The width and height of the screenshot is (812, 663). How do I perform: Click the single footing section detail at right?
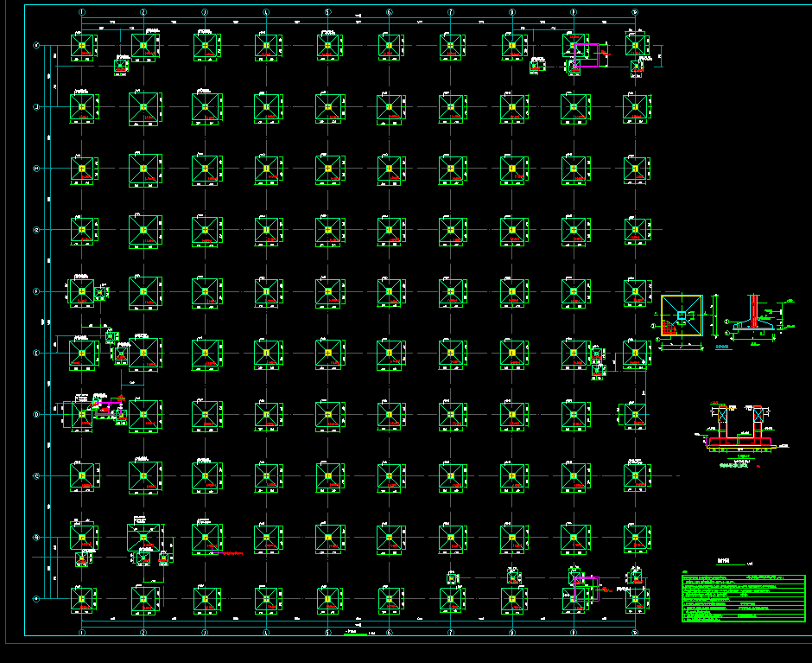754,316
